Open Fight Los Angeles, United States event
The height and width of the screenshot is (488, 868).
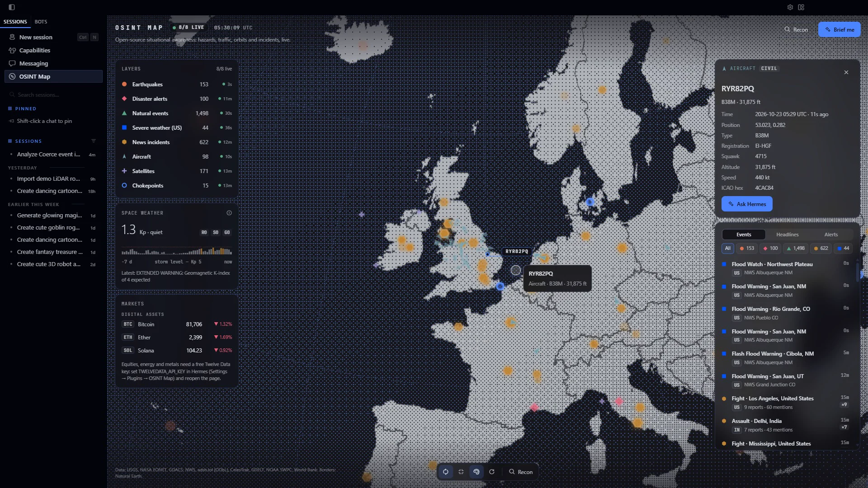point(785,403)
